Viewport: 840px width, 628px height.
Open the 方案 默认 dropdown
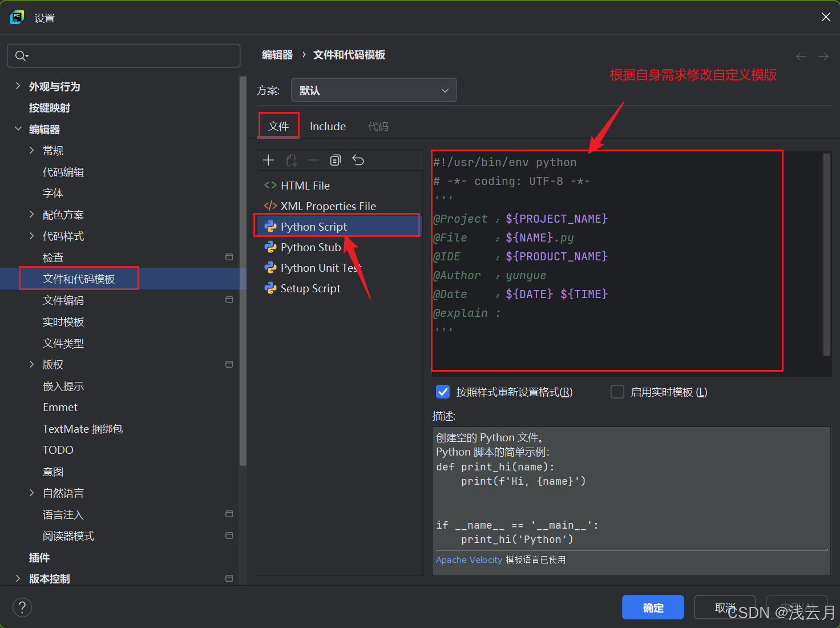click(374, 90)
